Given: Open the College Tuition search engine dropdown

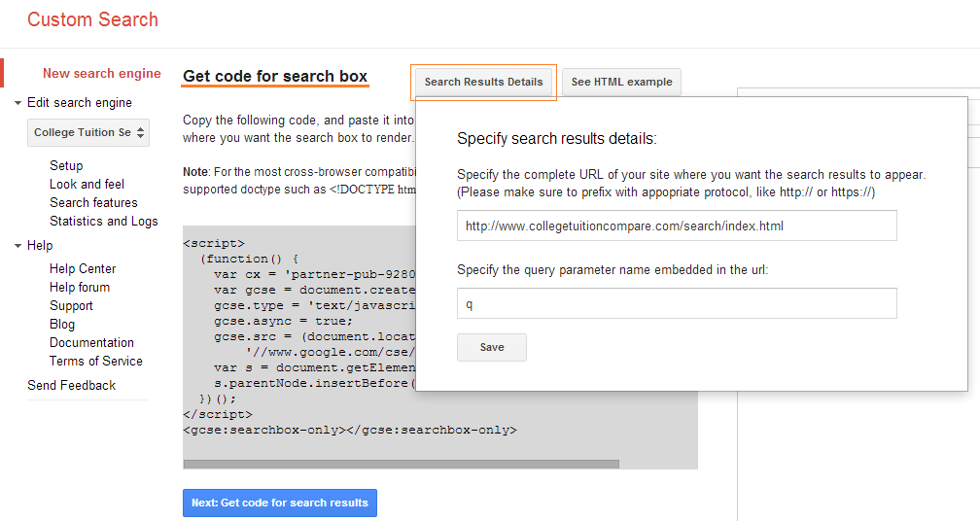Looking at the screenshot, I should point(88,132).
